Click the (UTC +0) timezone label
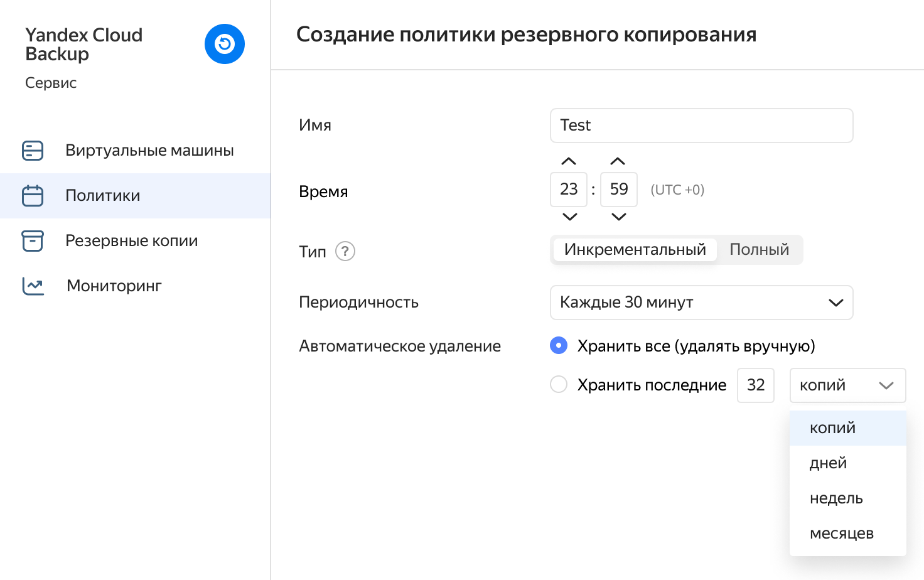 coord(677,190)
